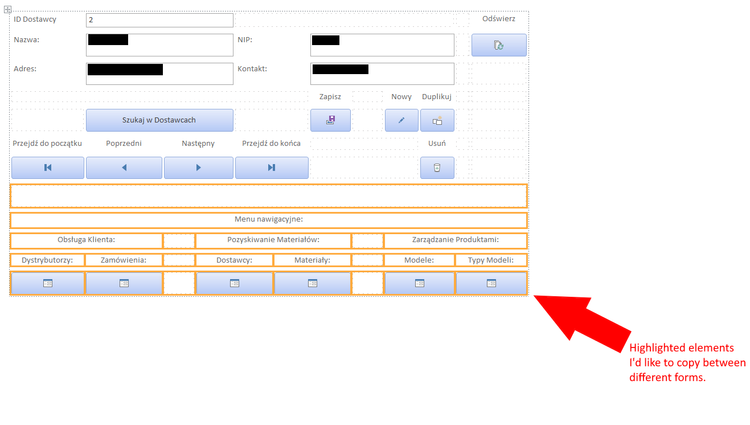The width and height of the screenshot is (750, 425).
Task: Click into the Kontakt text field
Action: tap(382, 74)
